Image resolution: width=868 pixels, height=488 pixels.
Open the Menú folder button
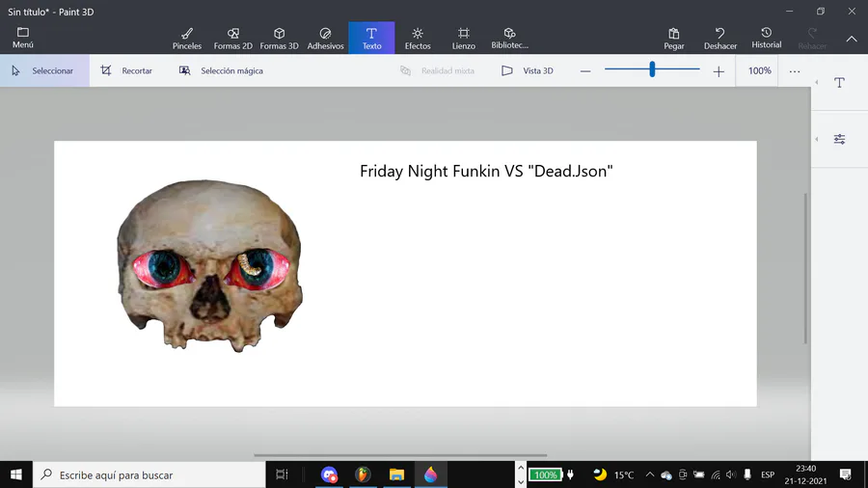click(x=23, y=38)
